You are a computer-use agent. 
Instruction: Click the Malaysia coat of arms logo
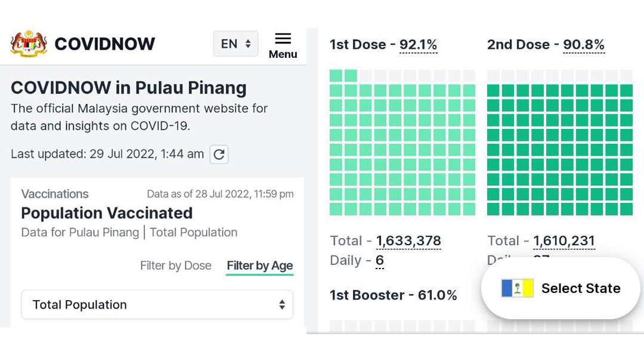[29, 44]
